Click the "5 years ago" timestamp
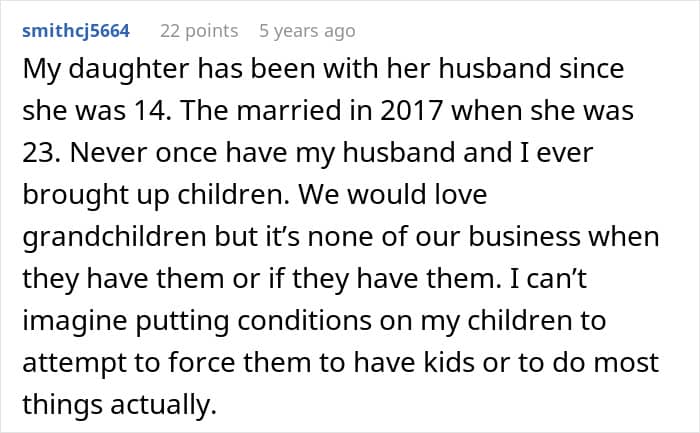 306,31
